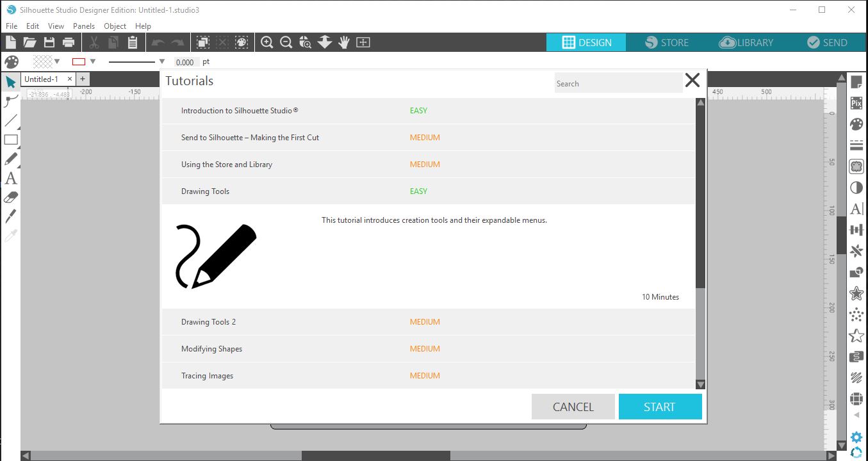The height and width of the screenshot is (461, 868).
Task: Close the Tutorials dialog with the X
Action: (x=692, y=80)
